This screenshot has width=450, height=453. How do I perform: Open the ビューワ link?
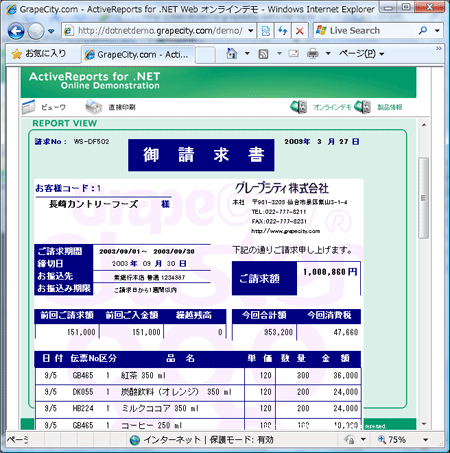[x=53, y=107]
